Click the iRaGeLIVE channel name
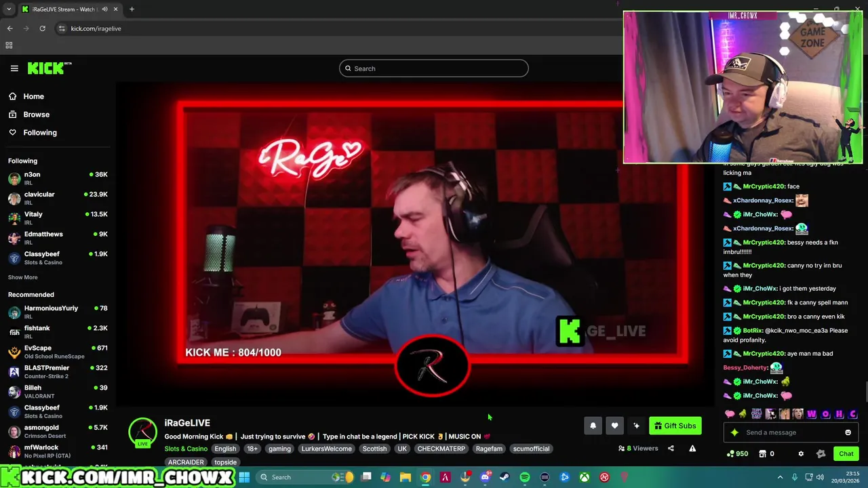Screen dimensions: 868x488 point(187,423)
